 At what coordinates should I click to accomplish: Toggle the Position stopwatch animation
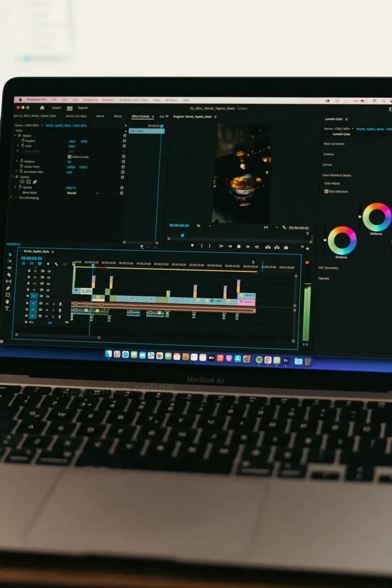[x=23, y=140]
